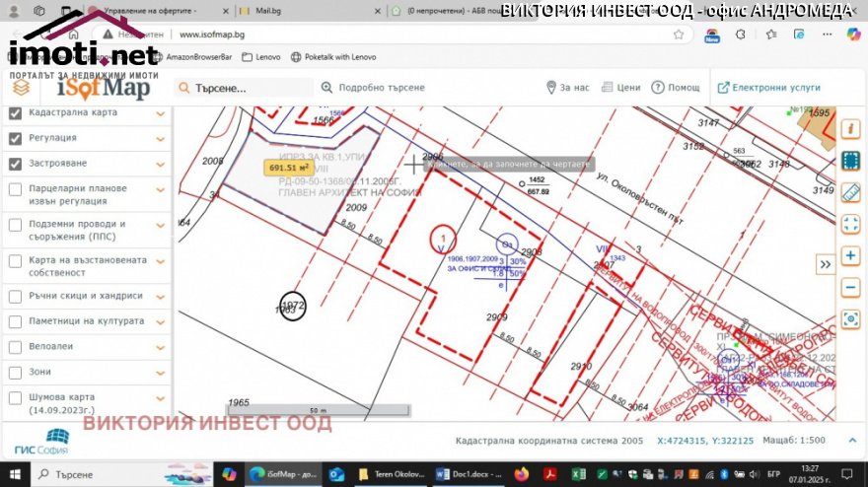This screenshot has width=868, height=487.
Task: Click the colorful New extension icon
Action: [x=712, y=35]
